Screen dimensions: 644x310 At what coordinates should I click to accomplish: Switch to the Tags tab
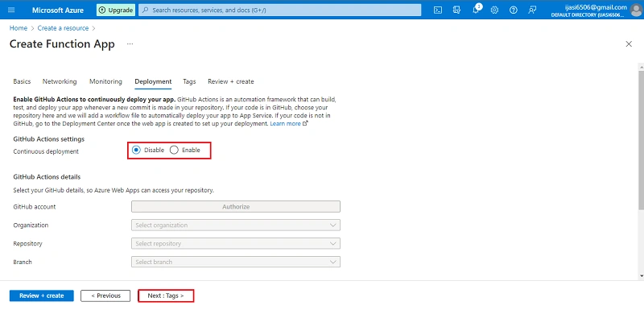click(189, 81)
